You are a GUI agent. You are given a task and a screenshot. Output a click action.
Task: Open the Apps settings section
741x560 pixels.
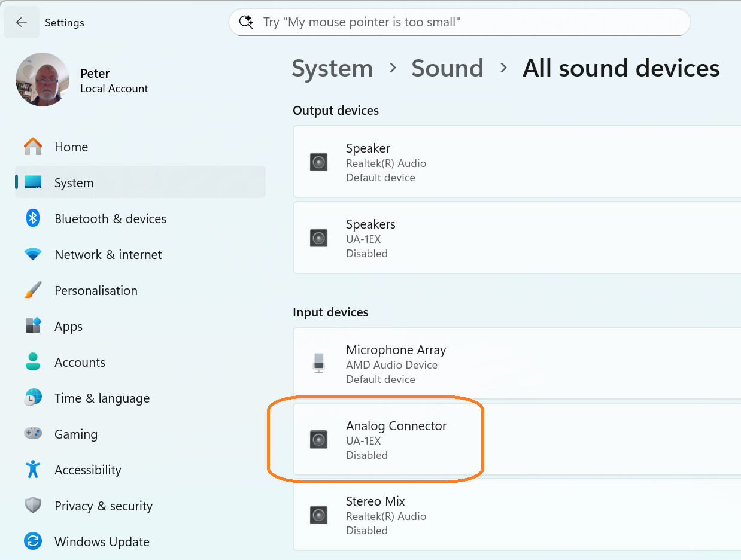click(68, 327)
